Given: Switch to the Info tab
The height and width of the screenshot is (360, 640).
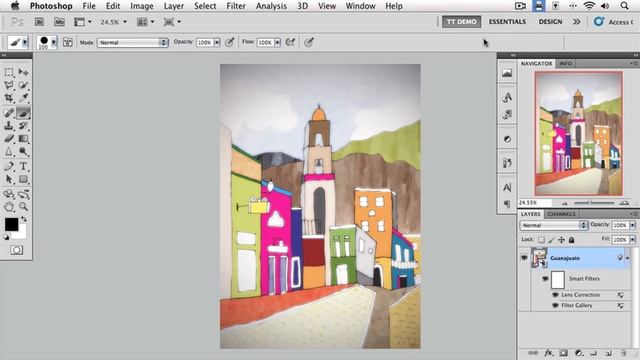Looking at the screenshot, I should pyautogui.click(x=566, y=64).
